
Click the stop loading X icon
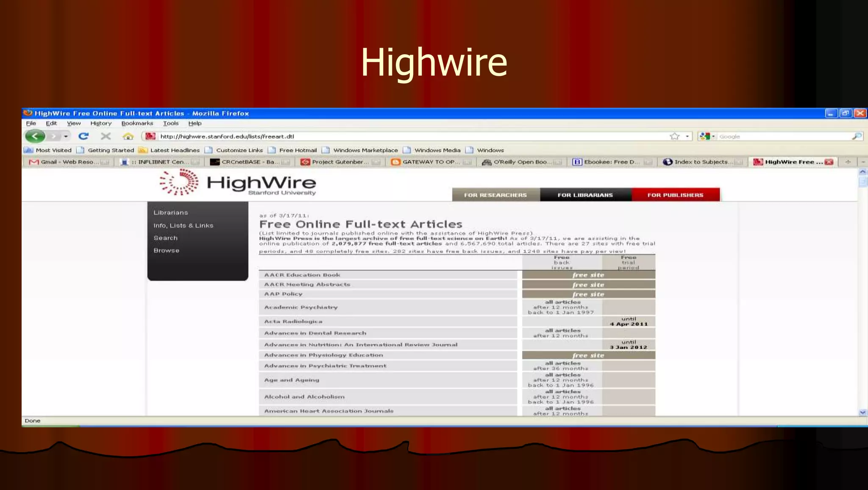point(106,136)
